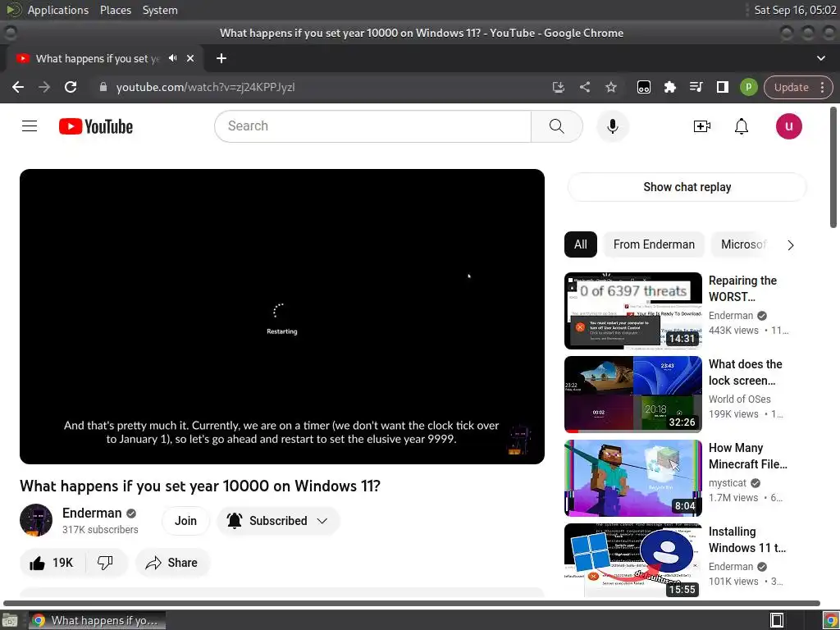The image size is (840, 630).
Task: Toggle the Chrome side panel
Action: pos(722,87)
